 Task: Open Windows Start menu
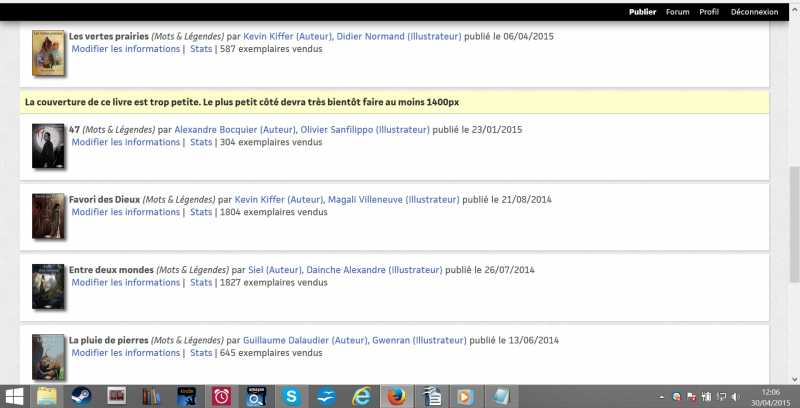[15, 396]
